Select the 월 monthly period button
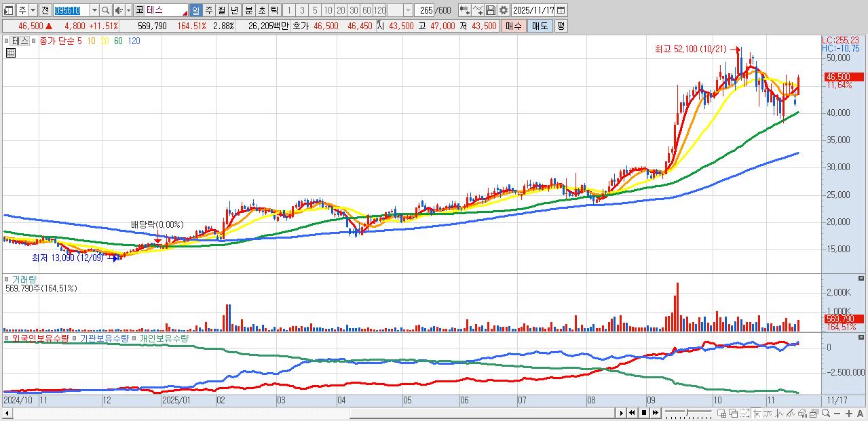The height and width of the screenshot is (421, 868). coord(222,10)
